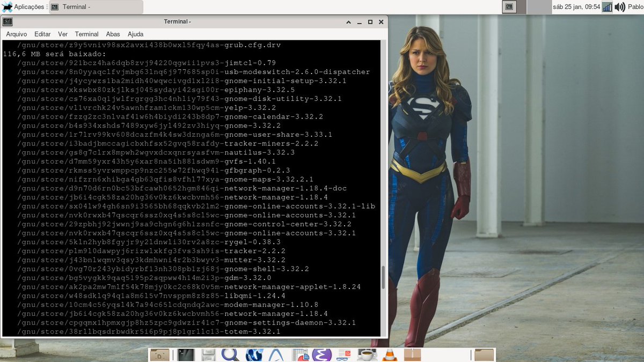Click the libqmi-1.24.4 line

(x=151, y=295)
